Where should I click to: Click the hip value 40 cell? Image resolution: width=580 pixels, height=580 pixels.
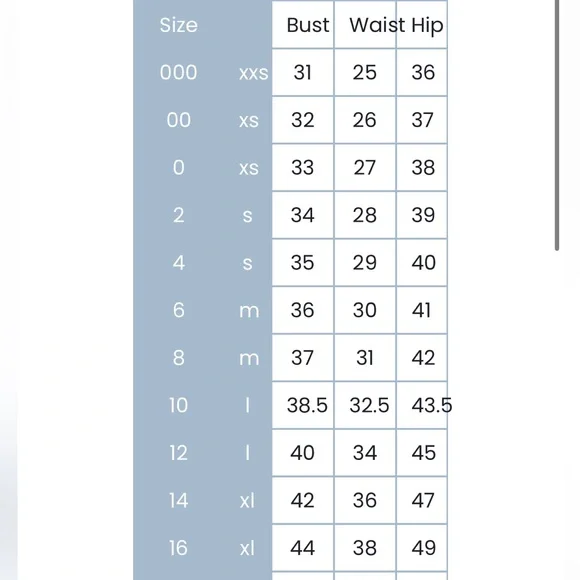click(422, 262)
